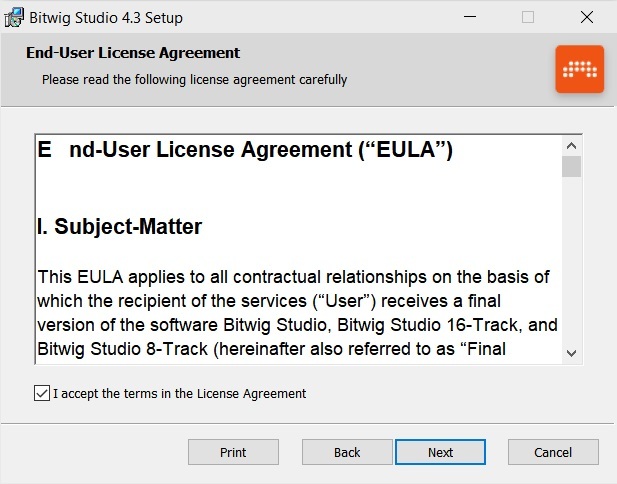This screenshot has width=617, height=484.
Task: Click the EULA title inside the license box
Action: pos(246,151)
